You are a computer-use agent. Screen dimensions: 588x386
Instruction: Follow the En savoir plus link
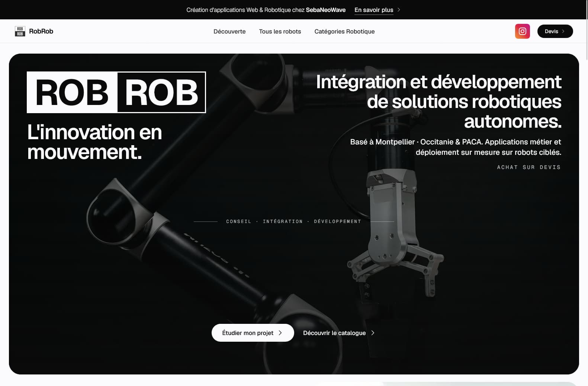tap(377, 10)
